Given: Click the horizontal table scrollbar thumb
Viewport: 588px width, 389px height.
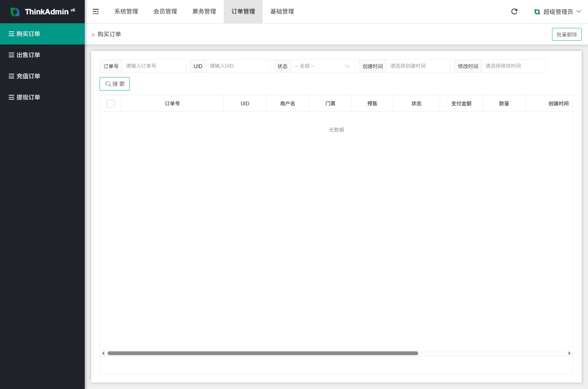Looking at the screenshot, I should 263,353.
